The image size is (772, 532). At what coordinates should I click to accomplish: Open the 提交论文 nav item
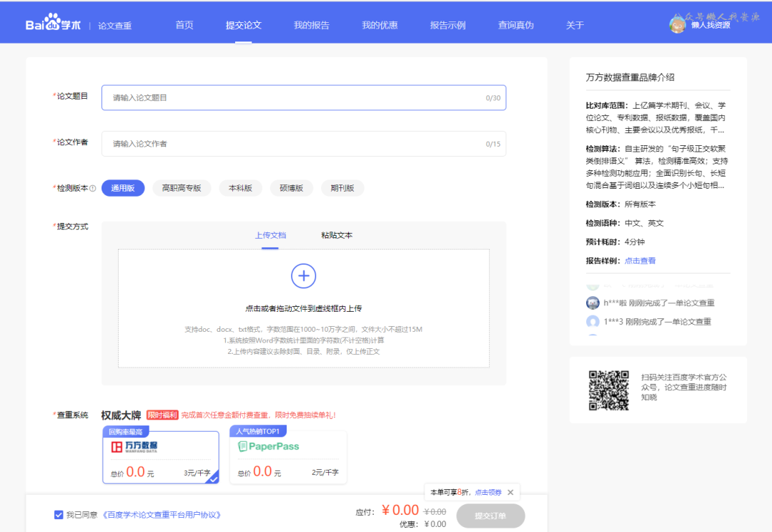[x=243, y=25]
